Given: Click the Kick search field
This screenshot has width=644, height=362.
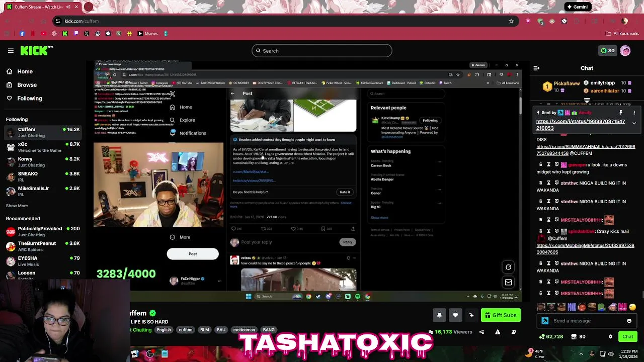Looking at the screenshot, I should click(322, 51).
